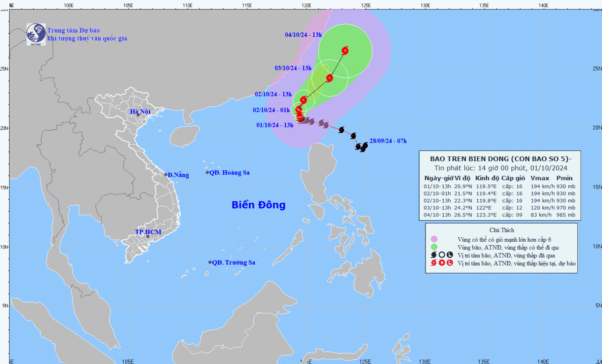Select the red storm marker for 03/10/24 - 13h
The height and width of the screenshot is (364, 602).
coord(329,78)
